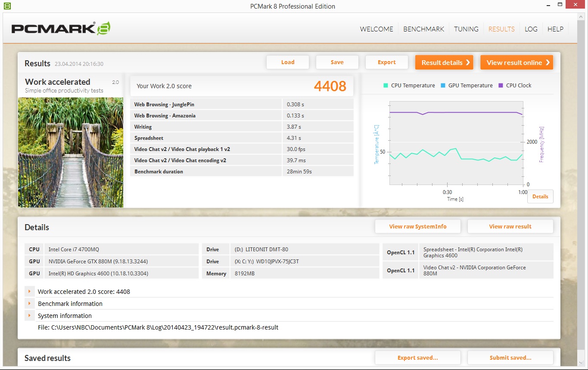Viewport: 588px width, 370px height.
Task: Click the CPU Clock legend swatch
Action: point(501,86)
